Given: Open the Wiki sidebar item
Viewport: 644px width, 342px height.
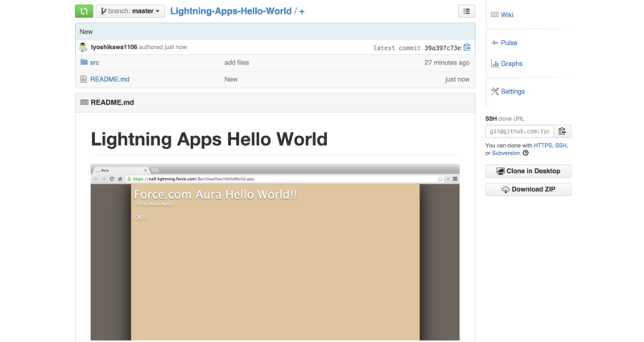Looking at the screenshot, I should (507, 14).
